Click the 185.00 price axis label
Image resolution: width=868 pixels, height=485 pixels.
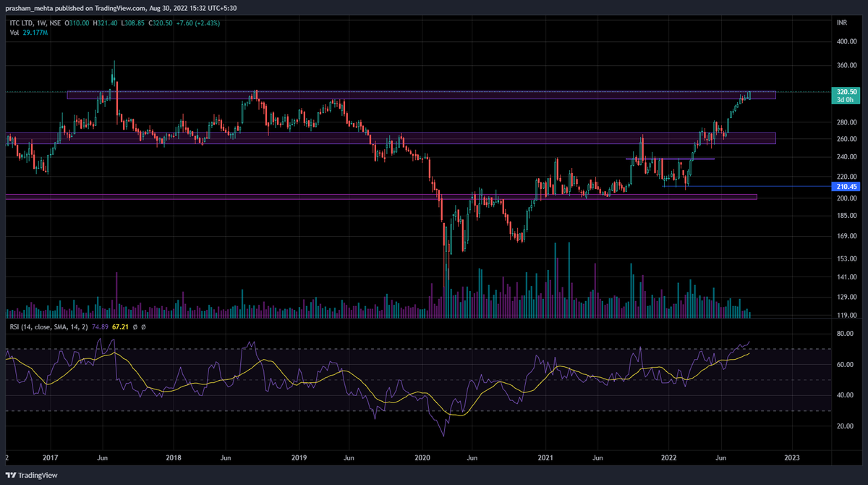tap(846, 216)
